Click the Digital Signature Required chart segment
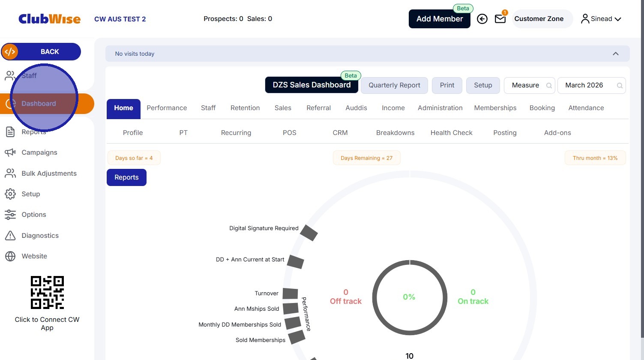Image resolution: width=644 pixels, height=360 pixels. coord(309,233)
